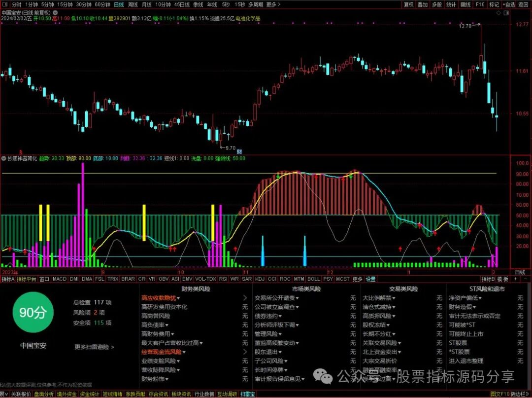Open the F10 company info
This screenshot has width=532, height=398.
pos(480,4)
